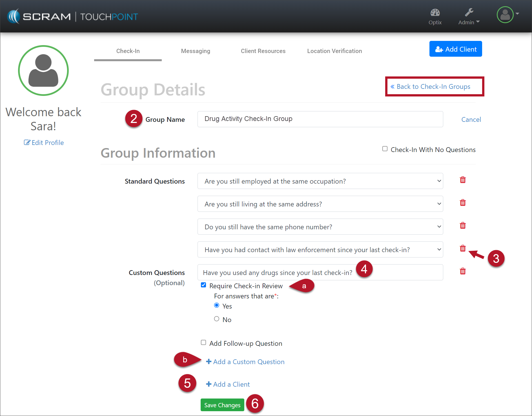
Task: Open the Location Verification tab
Action: coord(334,51)
